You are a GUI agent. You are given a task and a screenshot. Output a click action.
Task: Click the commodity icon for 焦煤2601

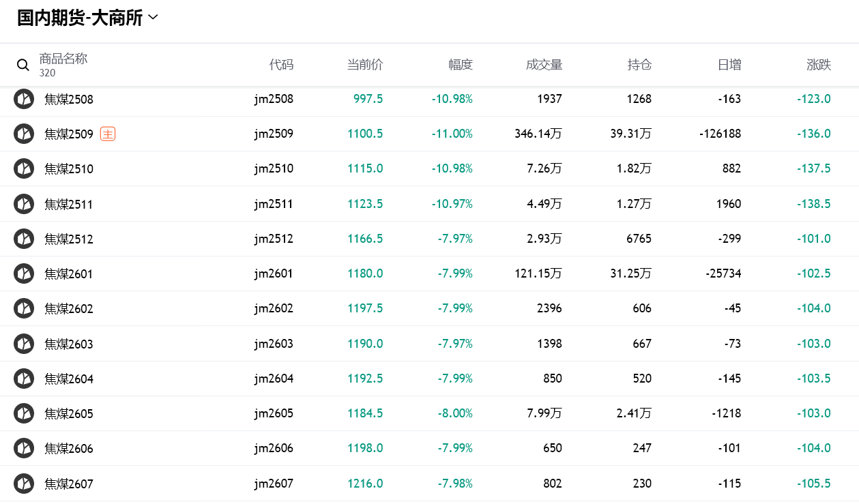pyautogui.click(x=24, y=273)
